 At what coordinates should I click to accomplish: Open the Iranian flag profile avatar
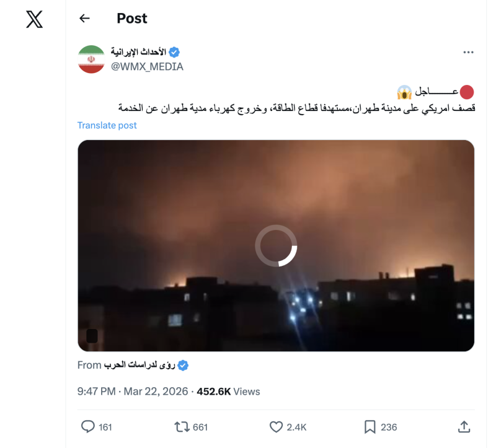(x=91, y=59)
